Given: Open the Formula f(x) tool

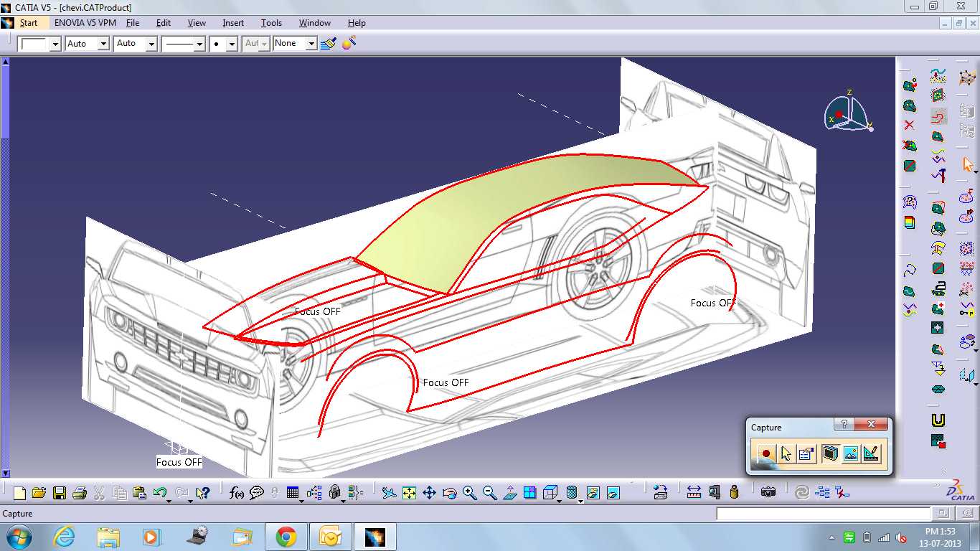Looking at the screenshot, I should pyautogui.click(x=237, y=493).
